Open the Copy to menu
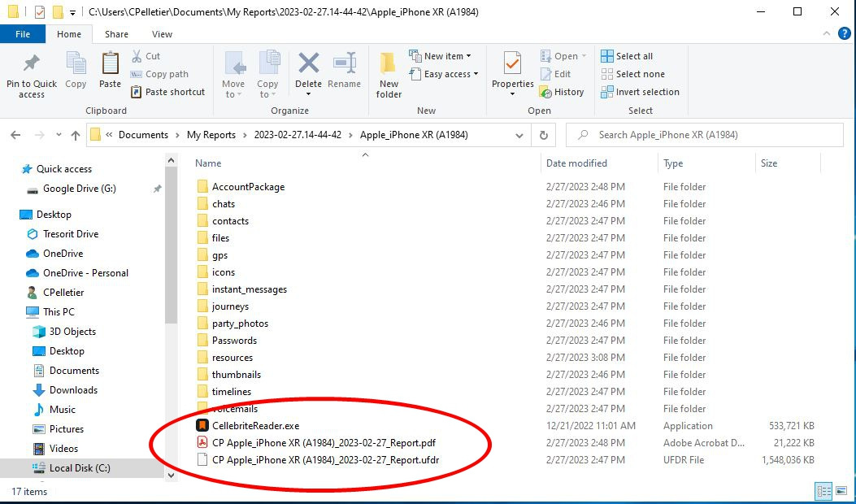Image resolution: width=856 pixels, height=504 pixels. coord(267,76)
